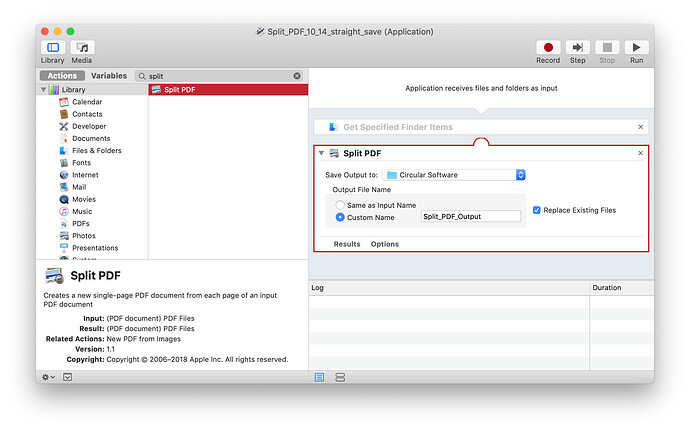
Task: Select Files & Folders category
Action: click(x=96, y=151)
